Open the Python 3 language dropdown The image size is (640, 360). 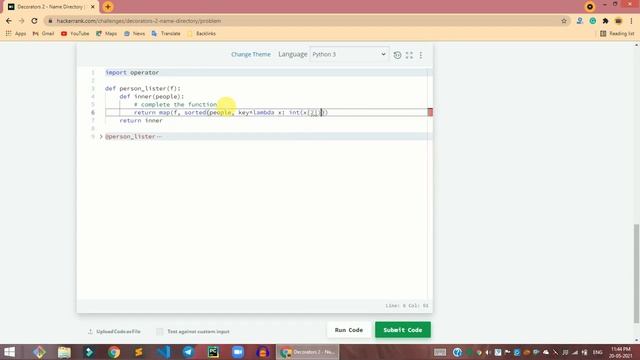click(x=349, y=54)
